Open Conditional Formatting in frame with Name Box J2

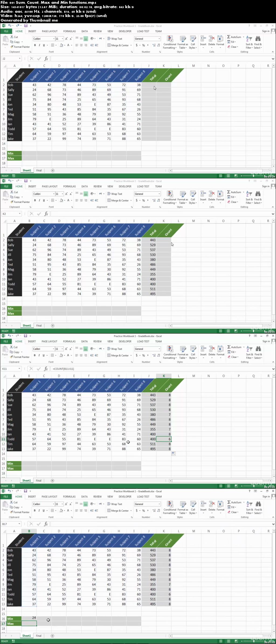point(170,42)
